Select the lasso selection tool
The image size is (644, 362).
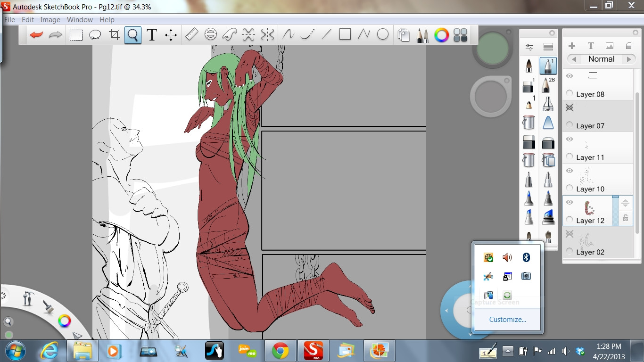(x=95, y=35)
